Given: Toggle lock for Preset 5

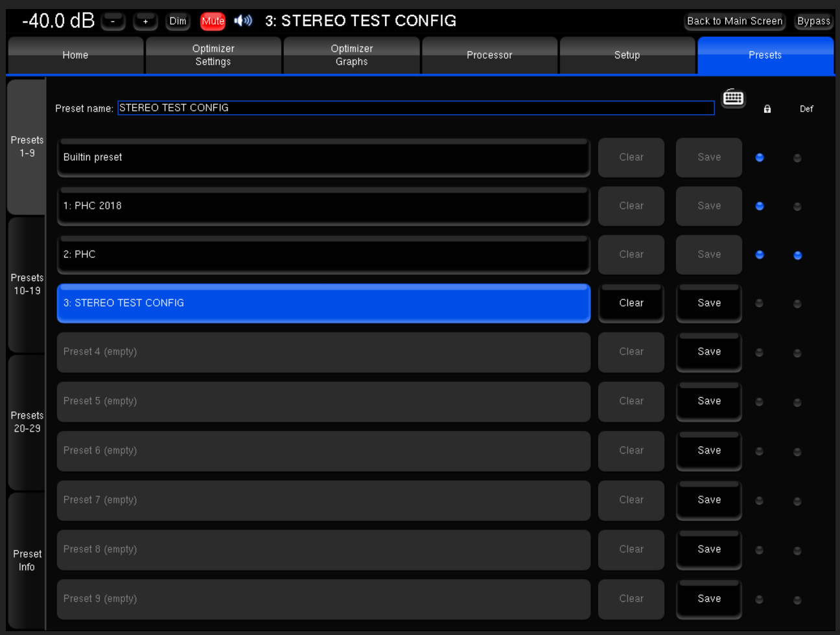Looking at the screenshot, I should point(760,402).
